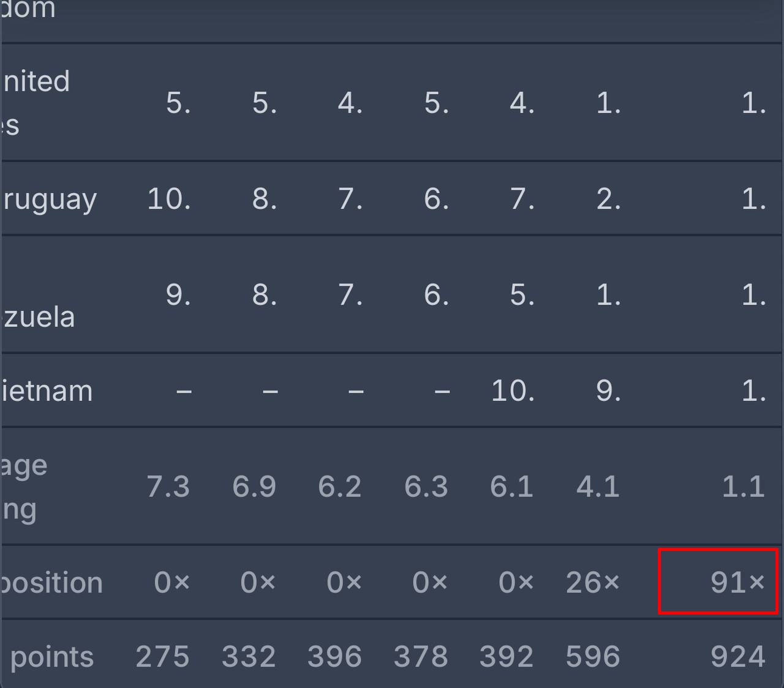Select the 596 points cell
This screenshot has width=784, height=688.
592,657
